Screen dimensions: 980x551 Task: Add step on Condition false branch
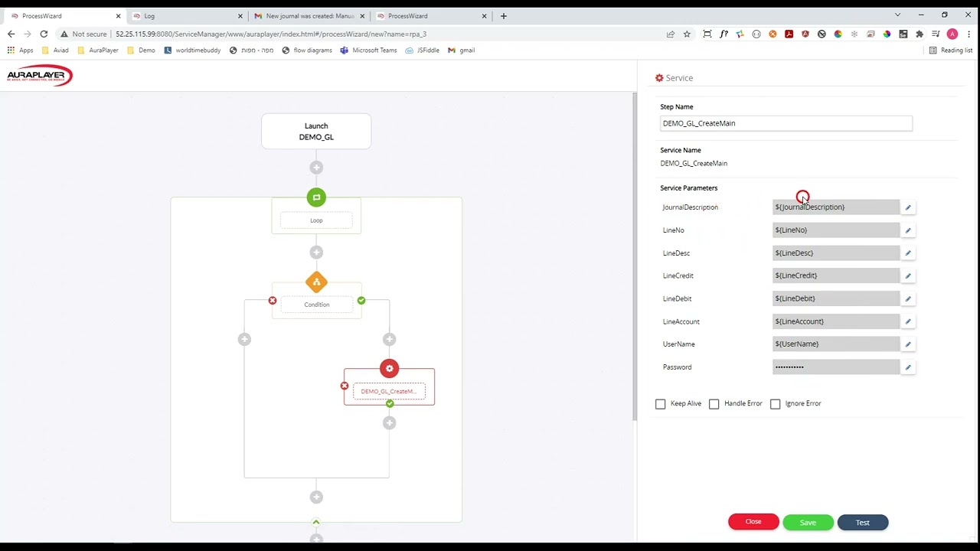[244, 339]
